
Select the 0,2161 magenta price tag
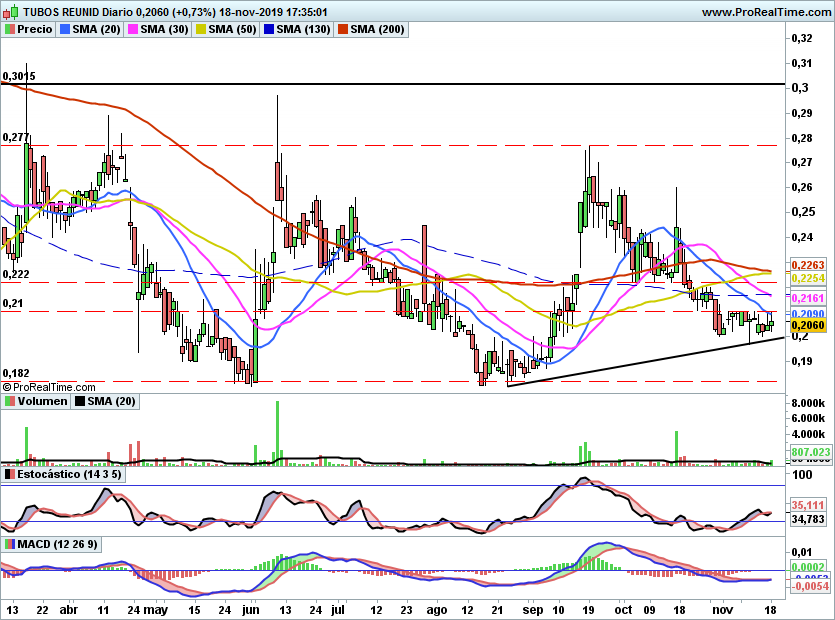806,299
